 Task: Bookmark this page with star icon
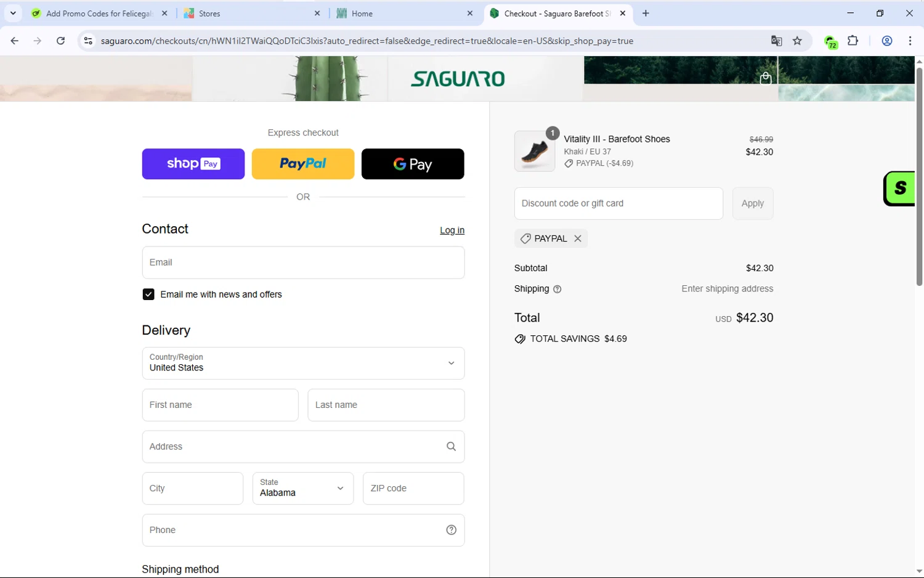(797, 41)
